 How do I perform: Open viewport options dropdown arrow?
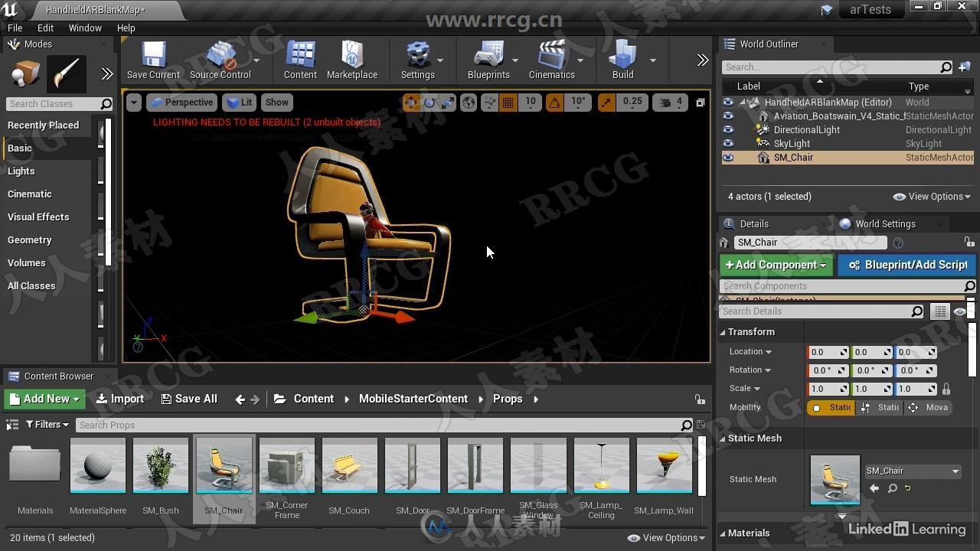point(134,102)
